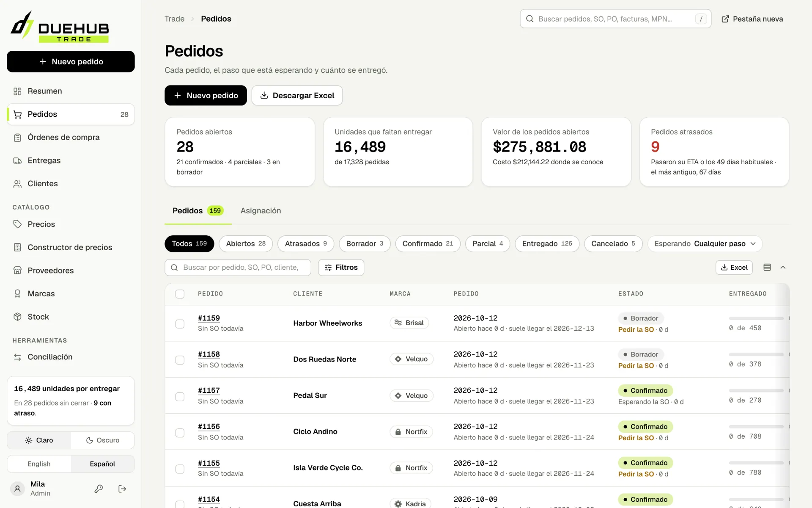Image resolution: width=812 pixels, height=508 pixels.
Task: Click Descargar Excel
Action: pyautogui.click(x=297, y=96)
